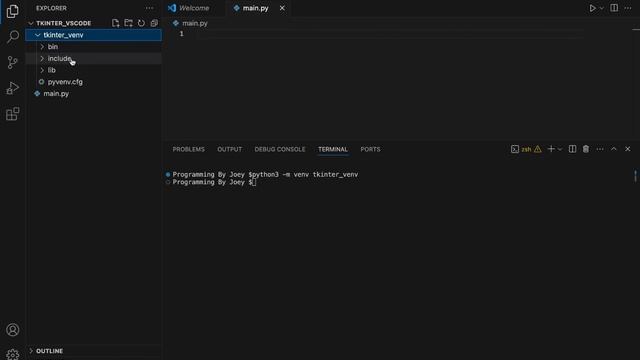Split the terminal pane

pyautogui.click(x=572, y=149)
